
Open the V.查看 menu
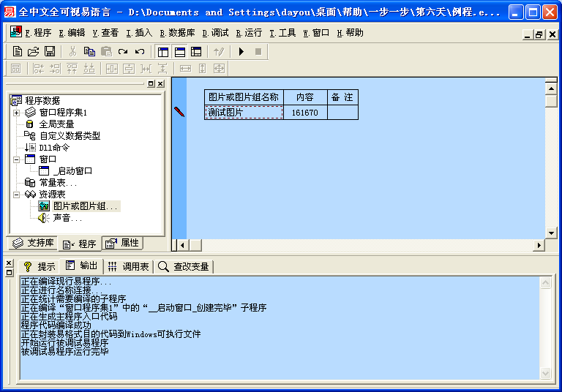[x=105, y=34]
